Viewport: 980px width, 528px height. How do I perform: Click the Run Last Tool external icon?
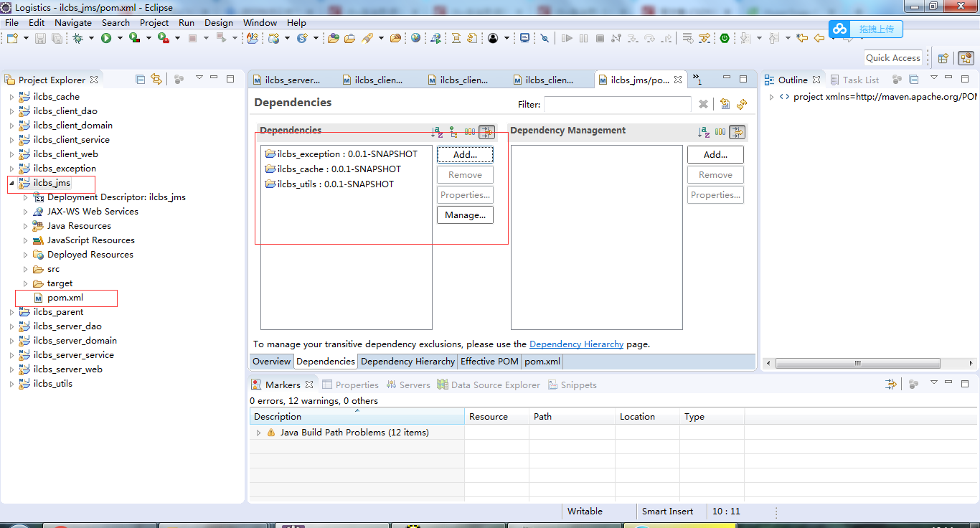pyautogui.click(x=163, y=38)
